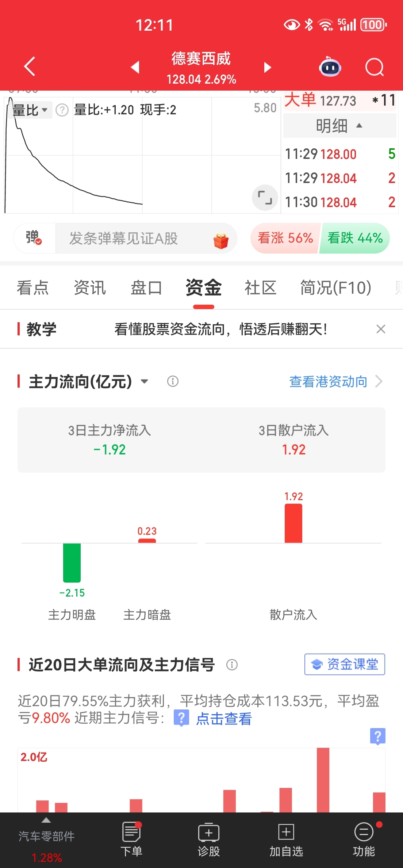The image size is (403, 868).
Task: Switch to next stock with right triangle
Action: tap(268, 67)
